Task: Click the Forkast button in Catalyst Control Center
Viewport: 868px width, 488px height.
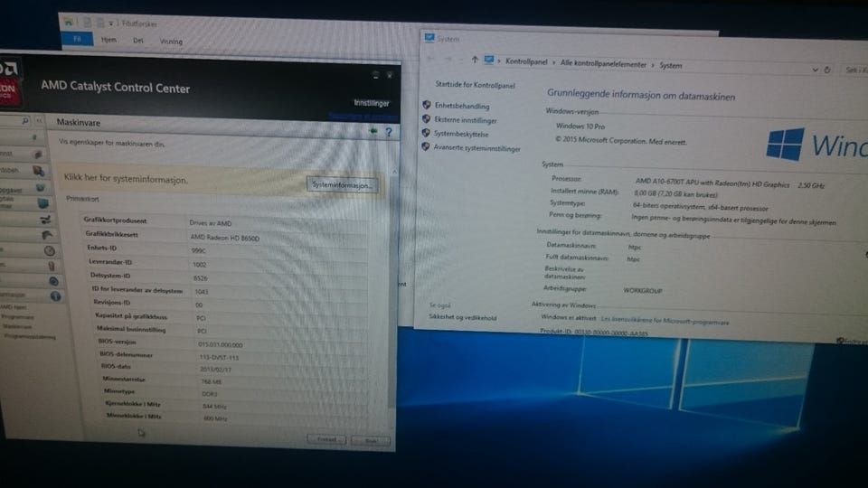Action: point(326,440)
